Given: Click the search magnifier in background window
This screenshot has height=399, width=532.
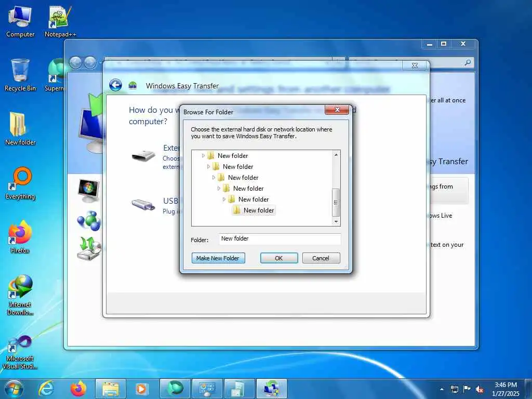Looking at the screenshot, I should [468, 62].
